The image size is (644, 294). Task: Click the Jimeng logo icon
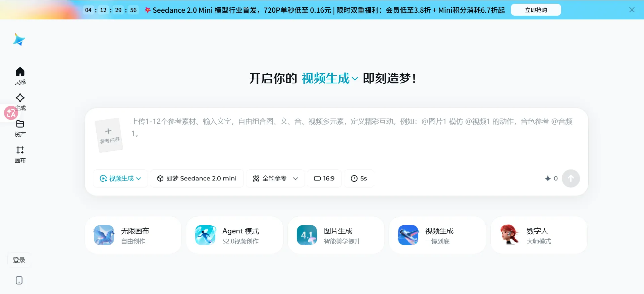pyautogui.click(x=19, y=40)
